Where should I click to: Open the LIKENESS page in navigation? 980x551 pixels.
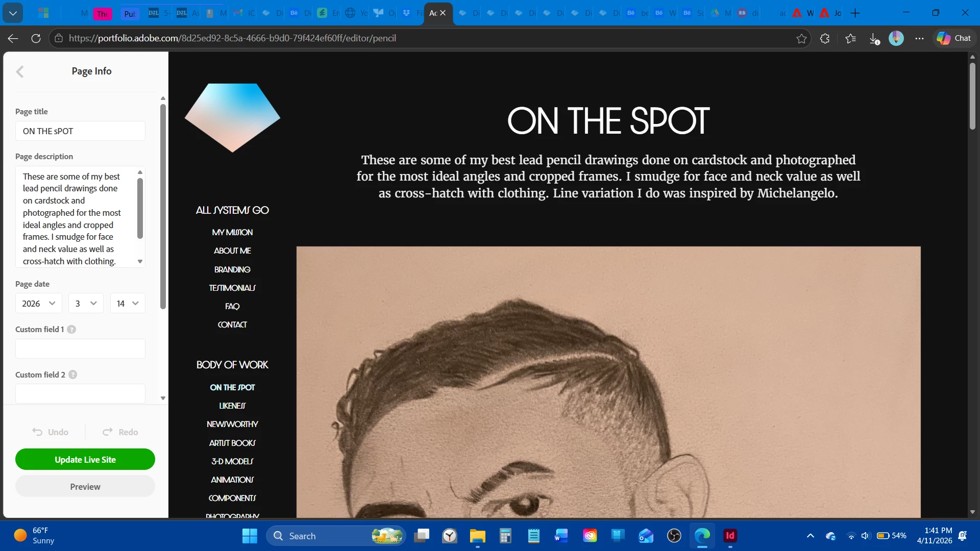(x=232, y=406)
